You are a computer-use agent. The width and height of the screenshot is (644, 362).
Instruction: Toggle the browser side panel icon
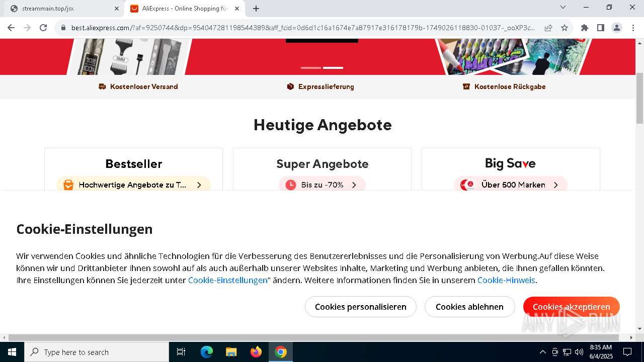(601, 28)
